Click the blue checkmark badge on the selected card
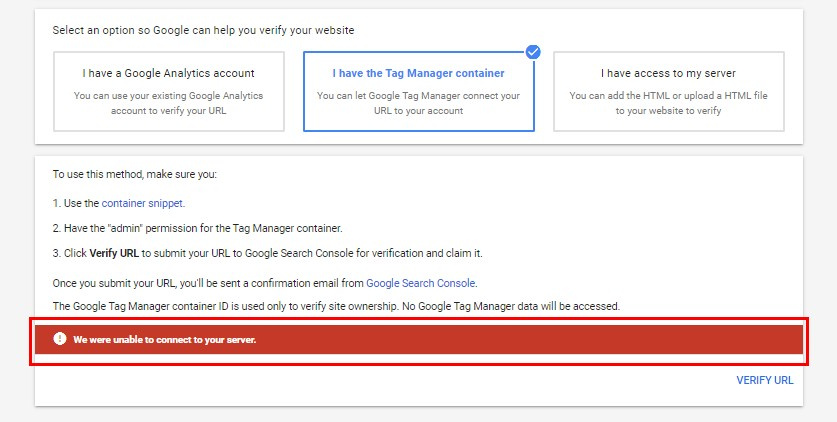837x422 pixels. point(533,52)
